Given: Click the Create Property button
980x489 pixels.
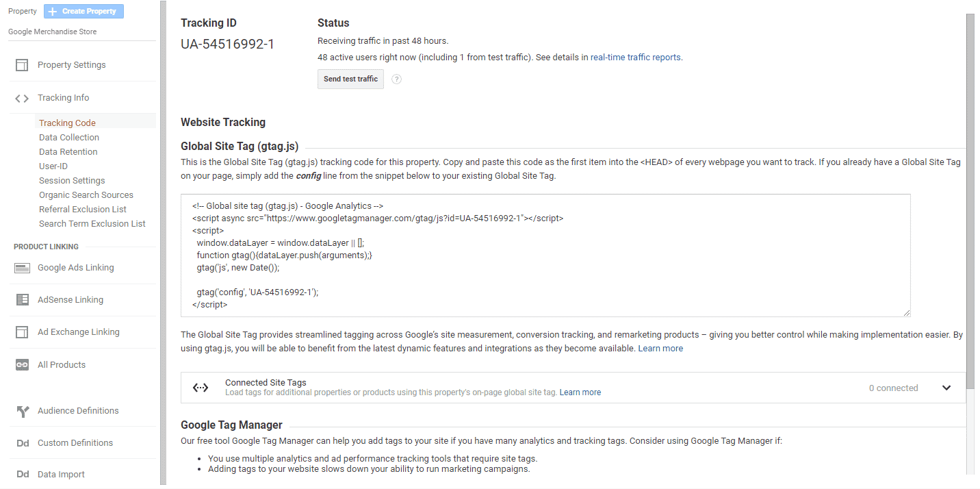Looking at the screenshot, I should [83, 12].
